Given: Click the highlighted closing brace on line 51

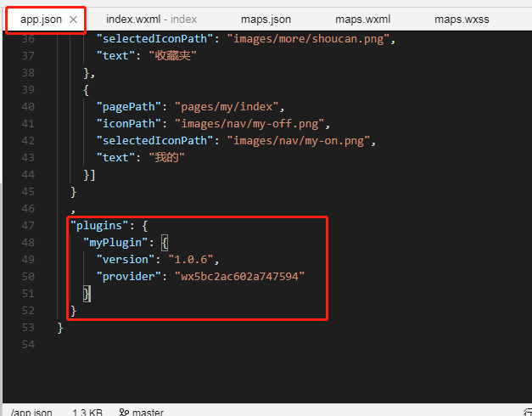Looking at the screenshot, I should [x=87, y=294].
